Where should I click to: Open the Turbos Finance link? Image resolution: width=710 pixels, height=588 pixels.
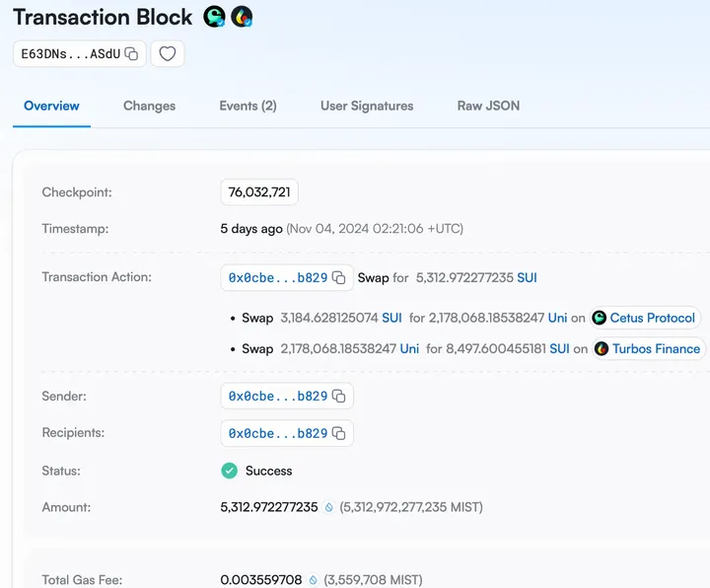656,348
